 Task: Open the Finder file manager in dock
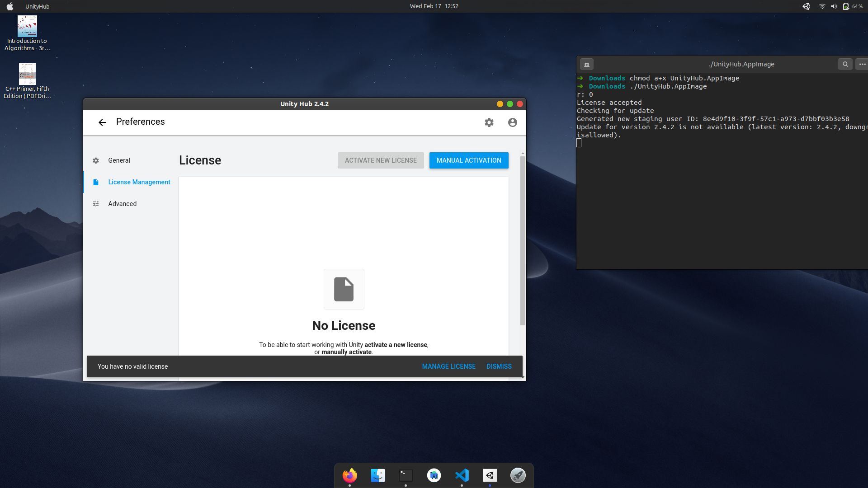coord(378,475)
